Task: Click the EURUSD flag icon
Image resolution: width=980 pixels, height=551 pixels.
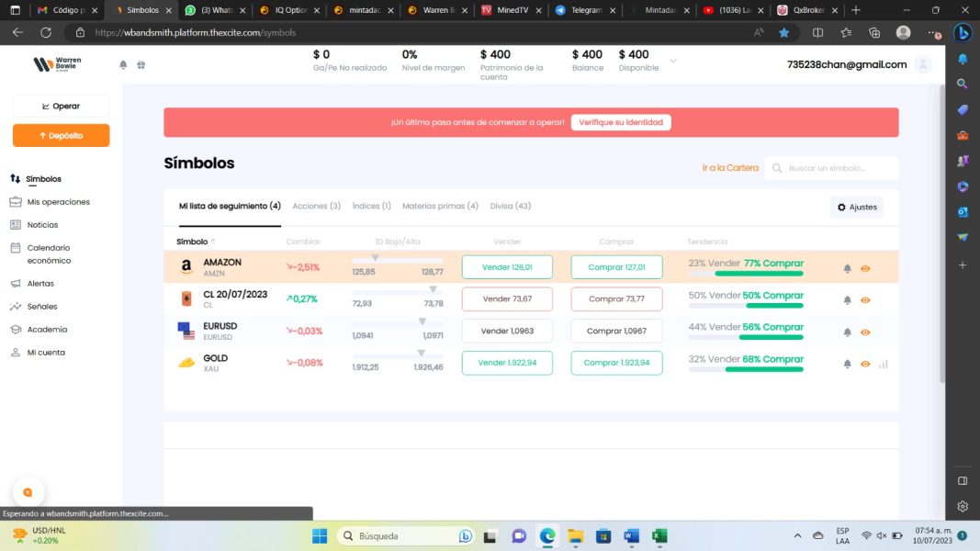Action: pos(186,331)
